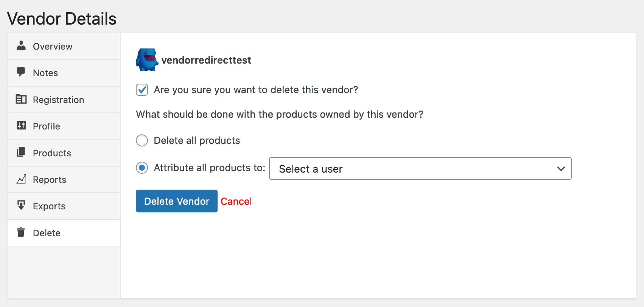Screen dimensions: 644x307
Task: Click the Delete trash can icon
Action: tap(21, 232)
